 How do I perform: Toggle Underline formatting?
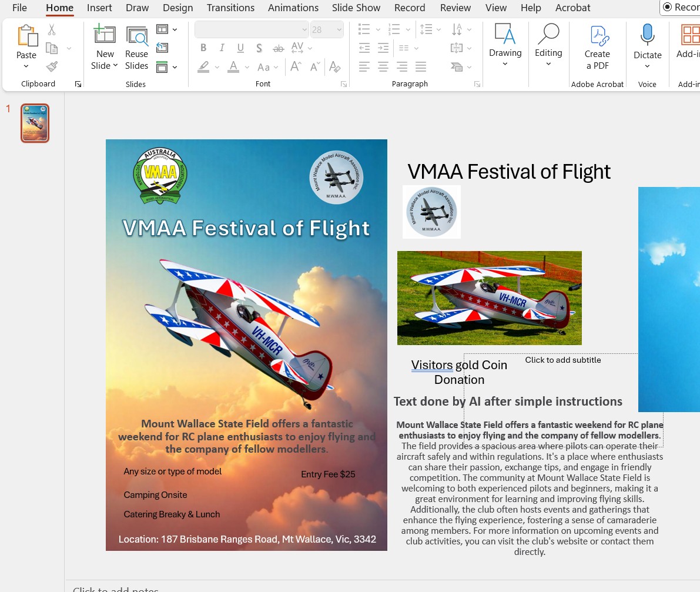tap(240, 48)
